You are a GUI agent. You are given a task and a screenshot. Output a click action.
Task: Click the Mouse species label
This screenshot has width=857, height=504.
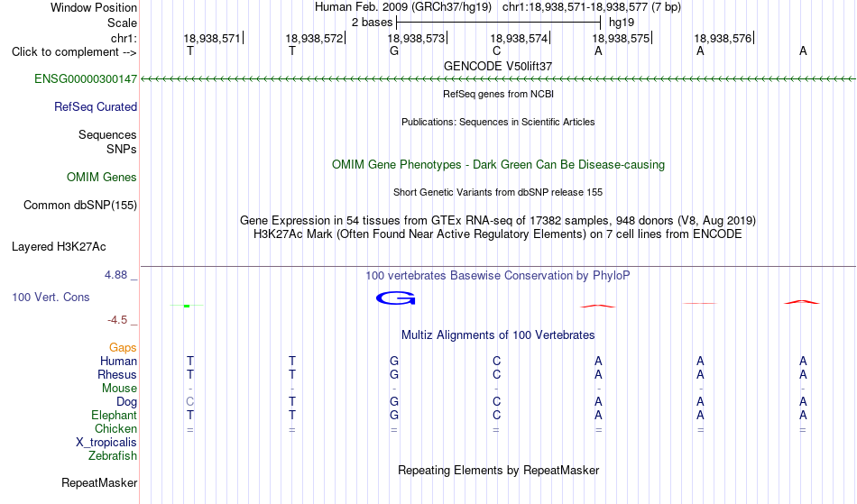tap(119, 389)
